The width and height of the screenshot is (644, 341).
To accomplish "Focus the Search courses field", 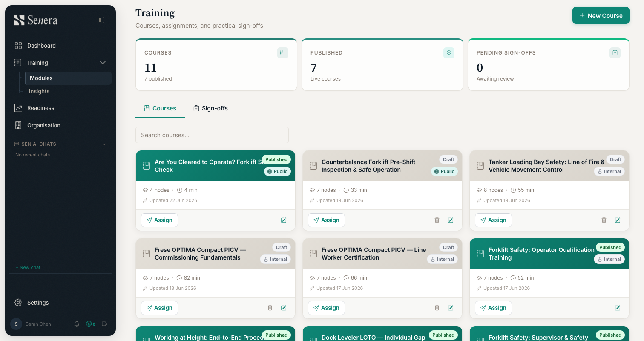I will tap(212, 135).
